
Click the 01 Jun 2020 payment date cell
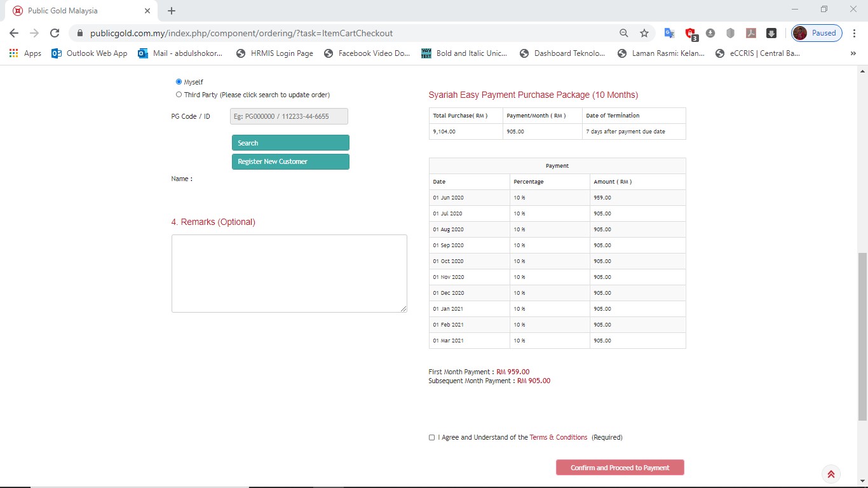pos(470,198)
